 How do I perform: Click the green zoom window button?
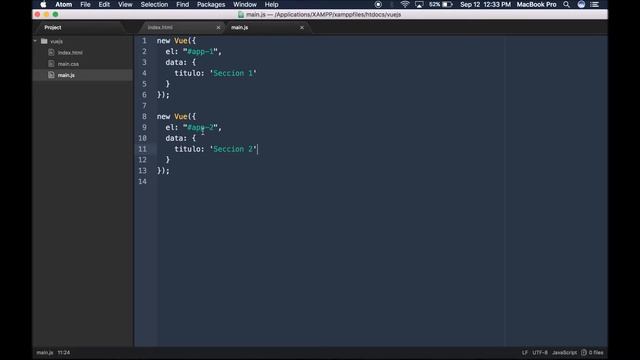tap(56, 15)
